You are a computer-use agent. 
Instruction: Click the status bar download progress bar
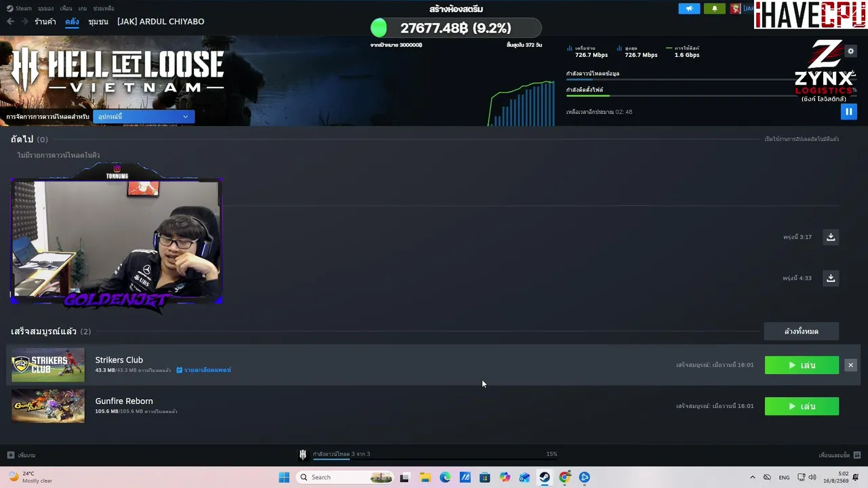click(x=435, y=460)
